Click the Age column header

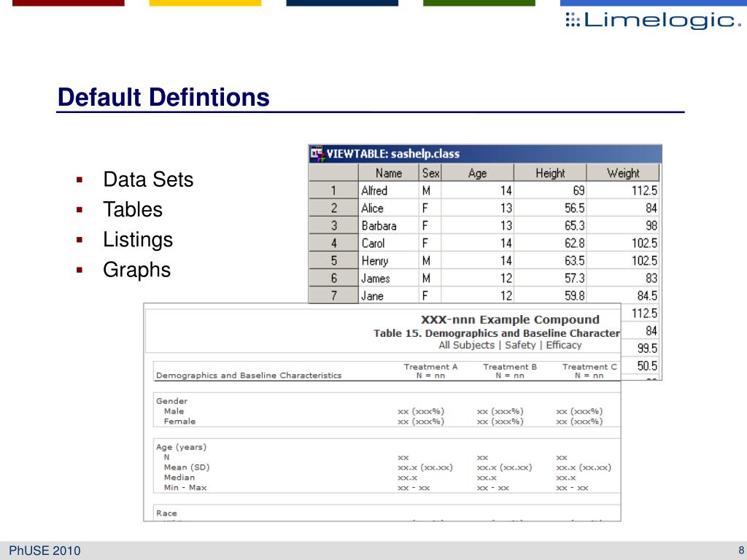[x=477, y=173]
